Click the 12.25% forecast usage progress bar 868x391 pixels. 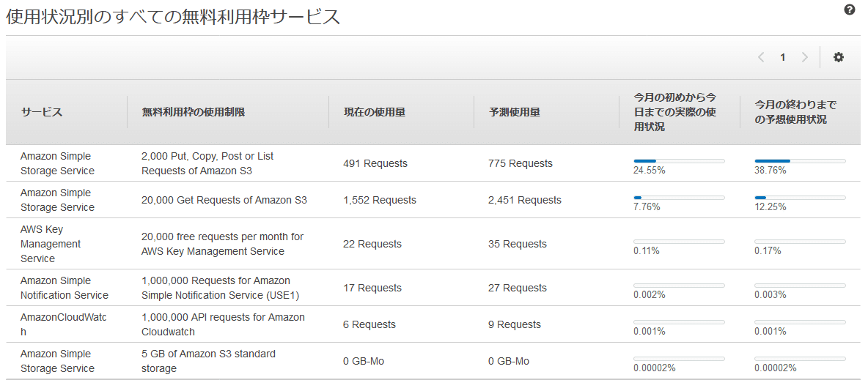(800, 198)
